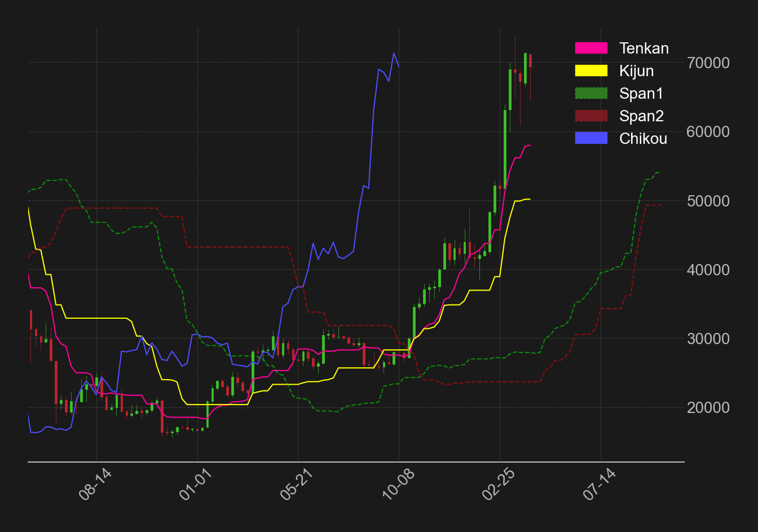Toggle the Span1 legend entry visibility
This screenshot has height=532, width=758.
pyautogui.click(x=641, y=94)
